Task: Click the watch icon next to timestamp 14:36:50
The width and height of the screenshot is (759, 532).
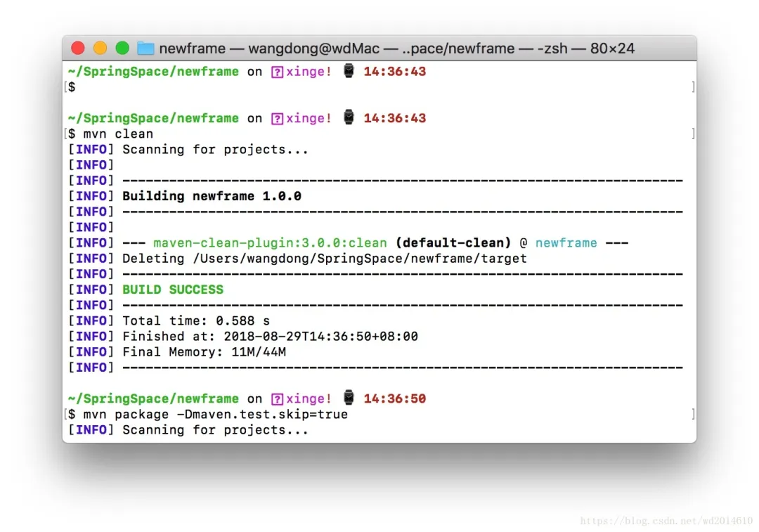Action: point(349,398)
